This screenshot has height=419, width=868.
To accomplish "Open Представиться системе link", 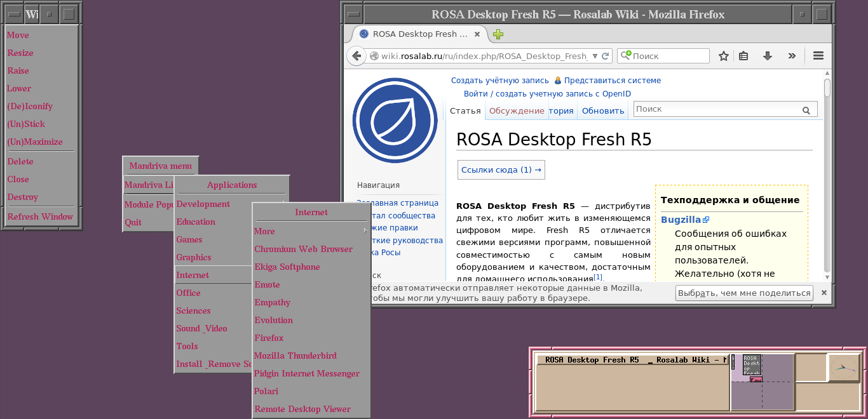I will pos(613,81).
